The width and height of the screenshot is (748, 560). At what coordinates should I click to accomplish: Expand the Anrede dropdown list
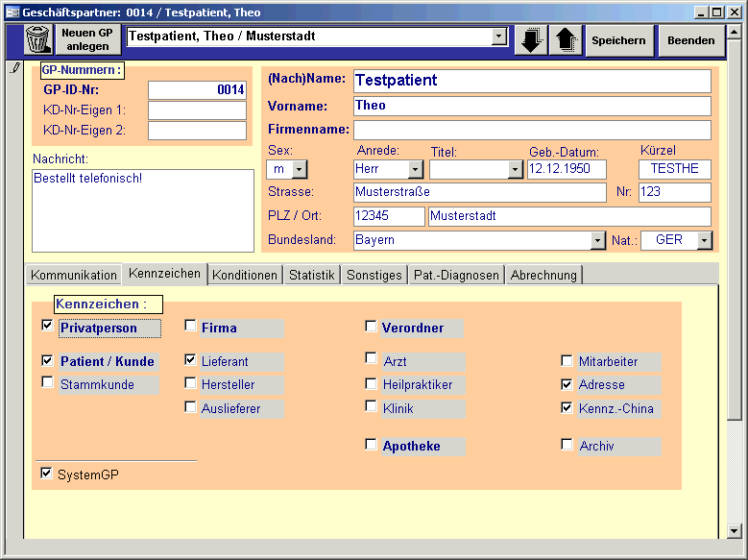point(415,169)
